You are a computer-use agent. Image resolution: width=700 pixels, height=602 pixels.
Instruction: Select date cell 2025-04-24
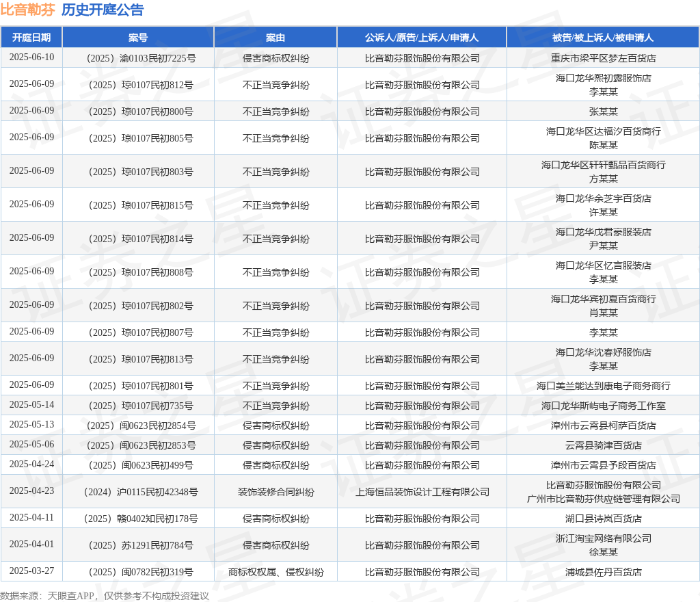coord(31,464)
